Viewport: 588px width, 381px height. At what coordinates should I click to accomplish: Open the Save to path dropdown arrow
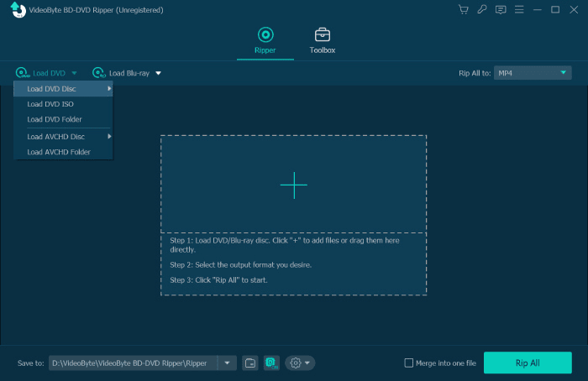click(228, 363)
